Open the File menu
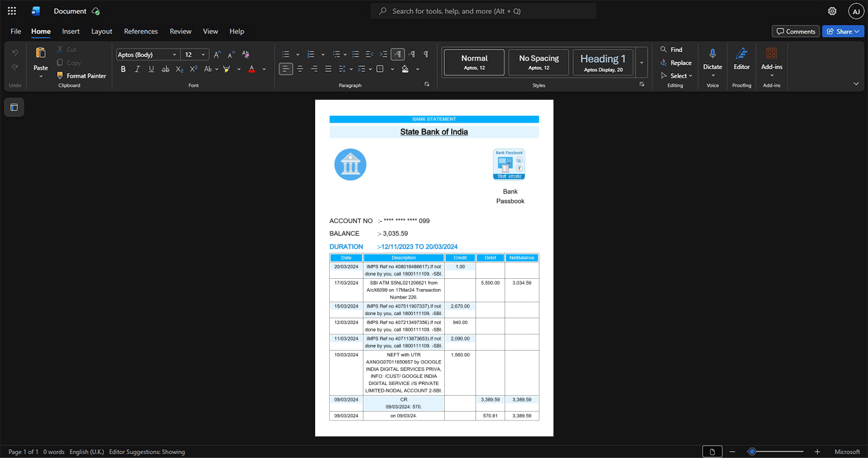 [x=16, y=31]
